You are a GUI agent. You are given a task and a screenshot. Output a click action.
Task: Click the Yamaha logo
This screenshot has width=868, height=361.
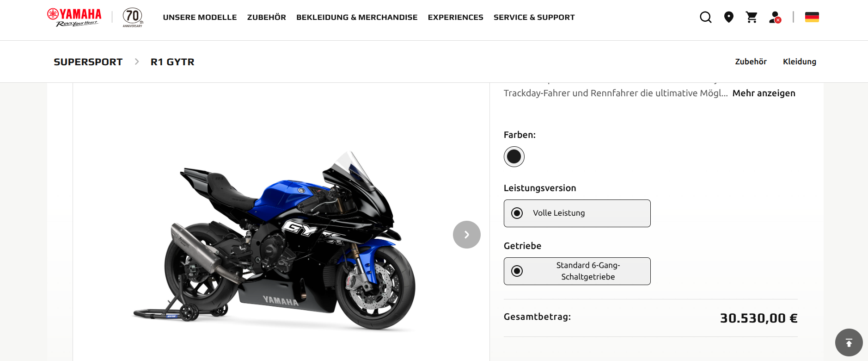74,18
